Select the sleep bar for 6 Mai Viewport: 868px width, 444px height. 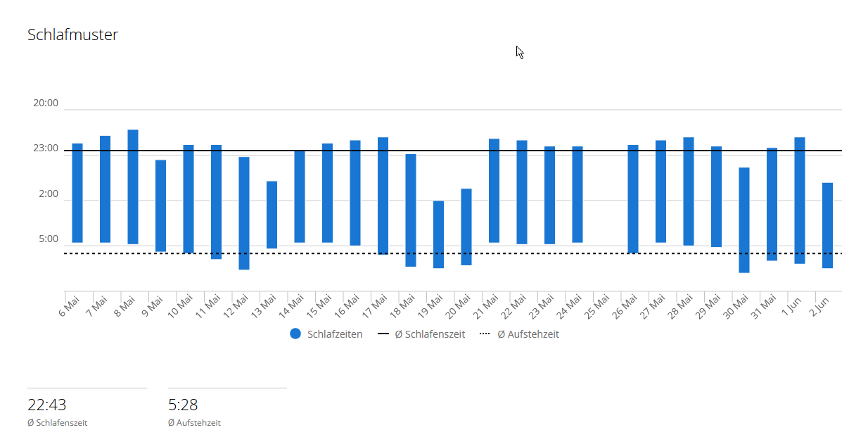77,193
